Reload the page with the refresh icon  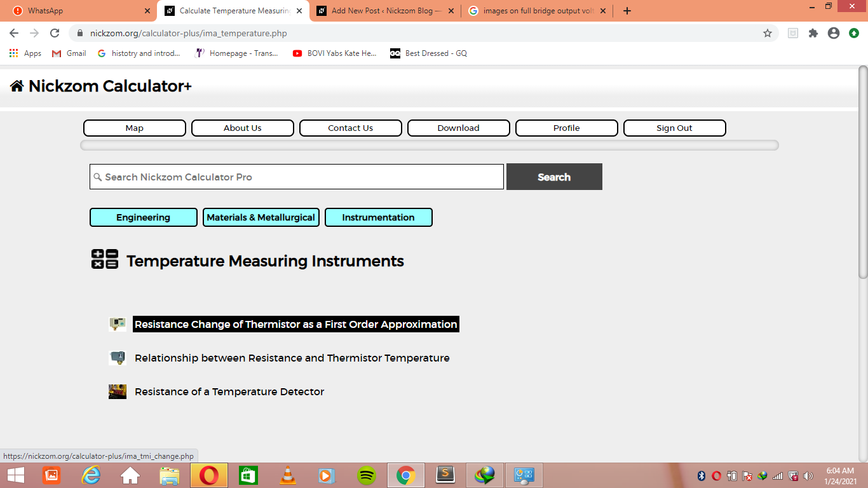[x=55, y=33]
